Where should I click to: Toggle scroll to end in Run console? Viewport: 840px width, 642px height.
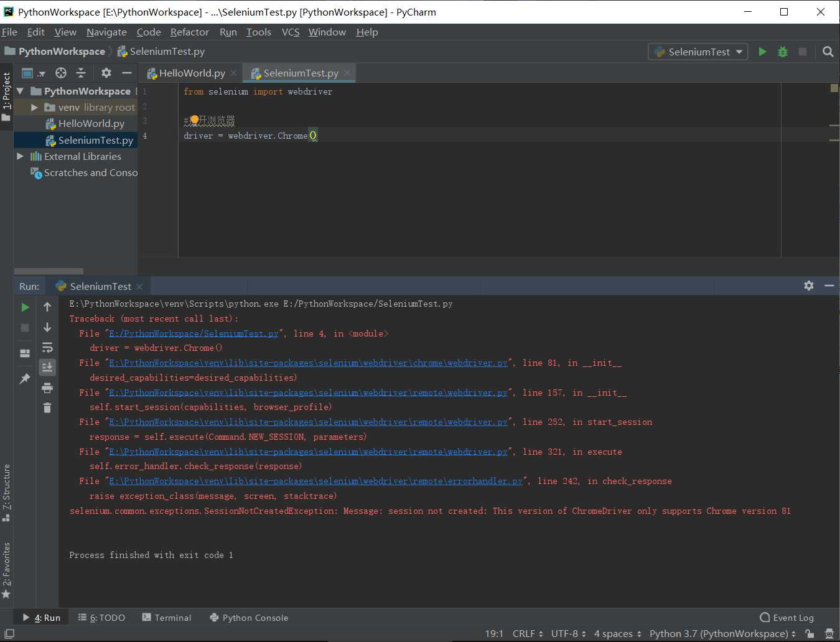47,368
